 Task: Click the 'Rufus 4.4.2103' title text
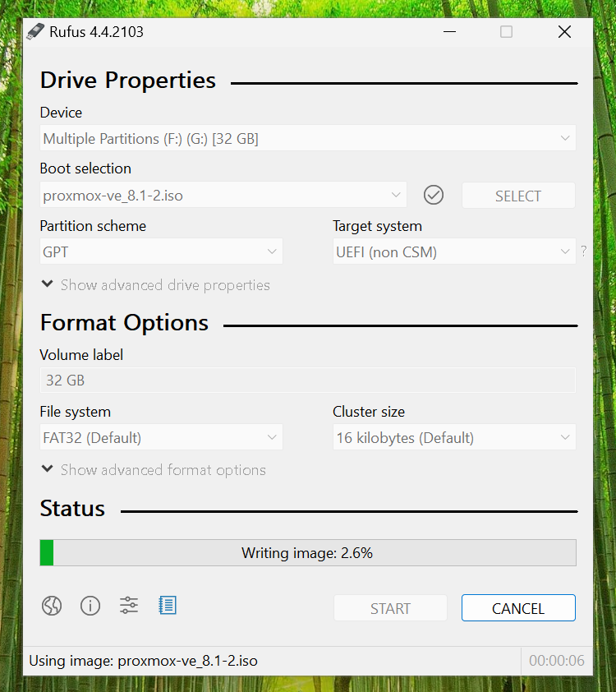click(96, 32)
